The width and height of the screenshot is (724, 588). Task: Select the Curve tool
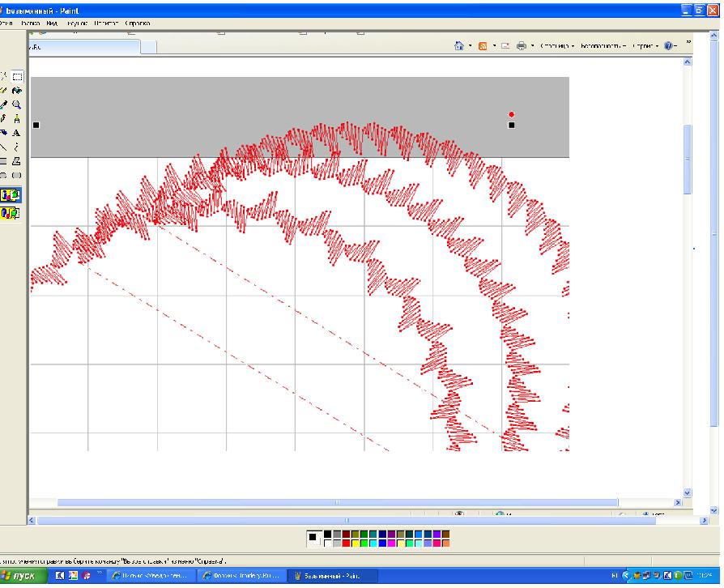pos(17,147)
